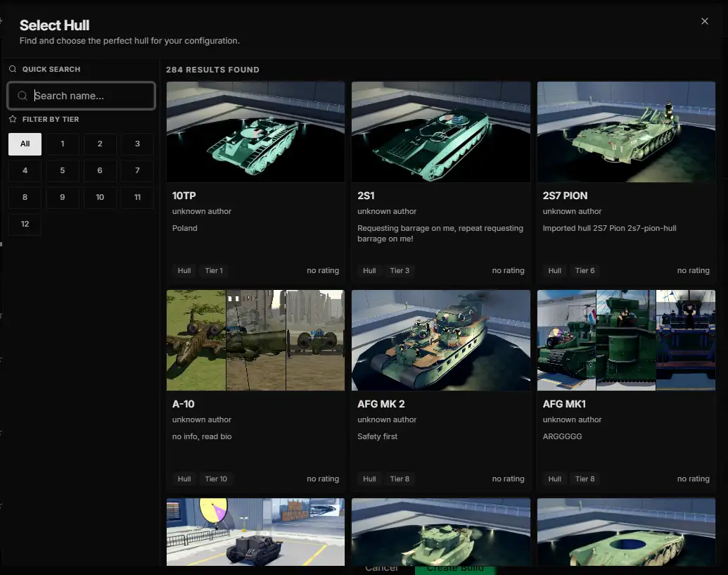This screenshot has height=575, width=728.
Task: Filter hulls by tier 6
Action: (x=100, y=170)
